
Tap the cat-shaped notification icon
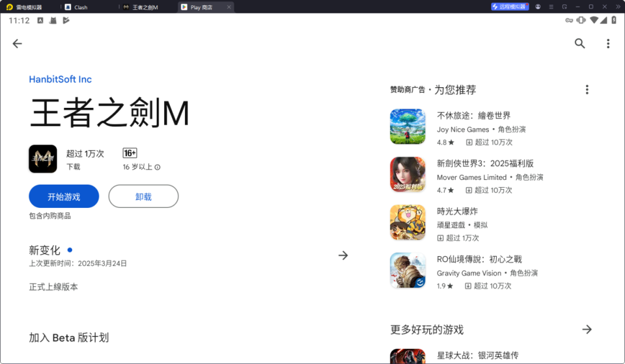click(x=52, y=20)
